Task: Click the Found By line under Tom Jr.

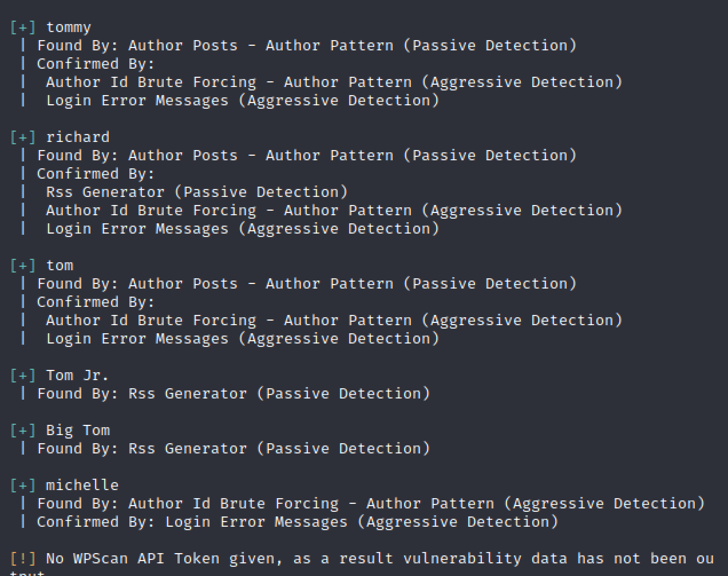Action: point(234,394)
